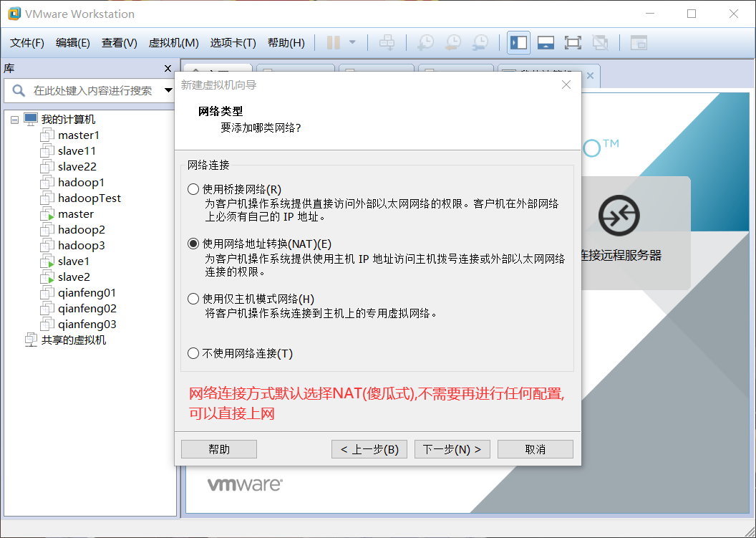Select hadoop1 in the library tree

click(81, 183)
